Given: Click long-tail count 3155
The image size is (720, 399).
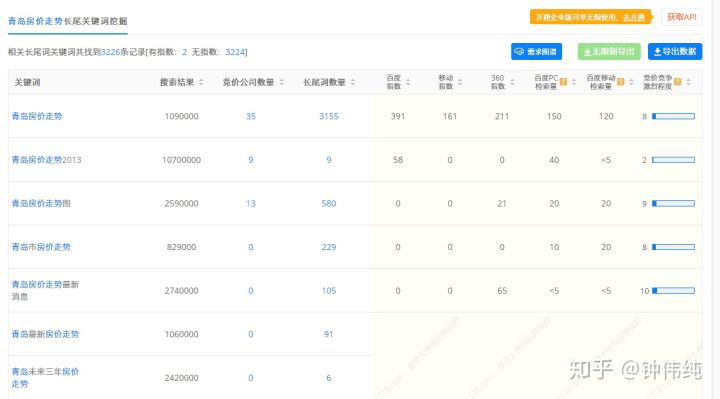Looking at the screenshot, I should [329, 116].
